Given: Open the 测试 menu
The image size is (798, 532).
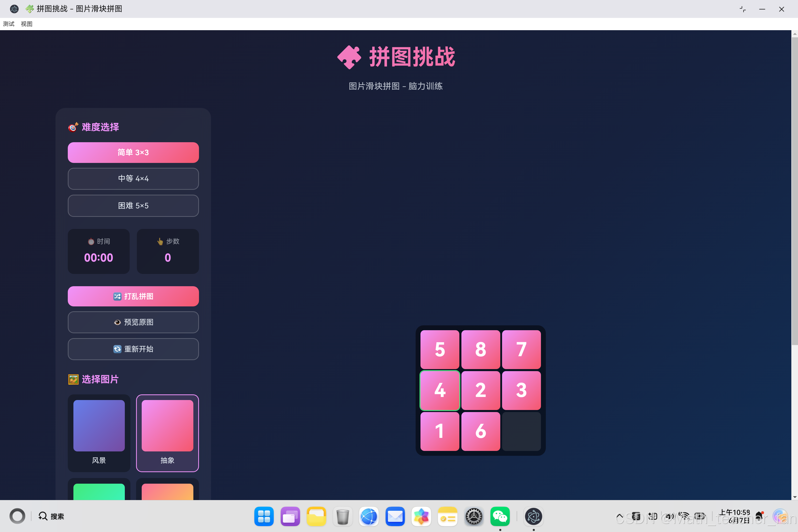Looking at the screenshot, I should (x=9, y=24).
